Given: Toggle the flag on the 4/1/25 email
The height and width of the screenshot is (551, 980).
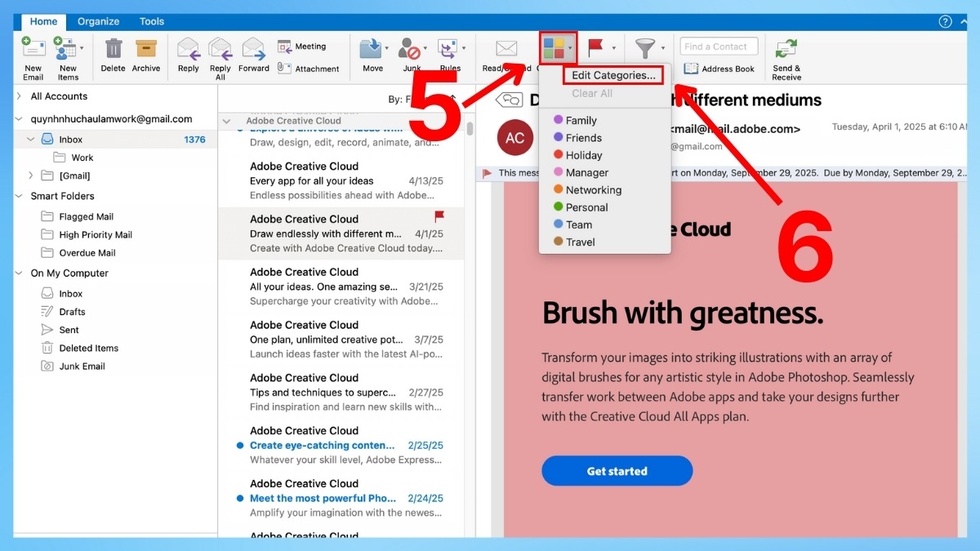Looking at the screenshot, I should [439, 217].
